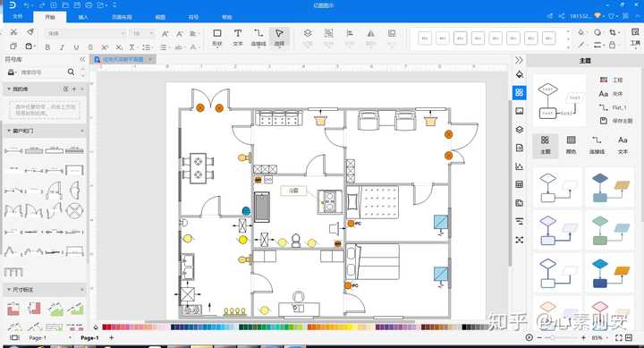The width and height of the screenshot is (644, 348).
Task: Apply the dark blue flowchart theme thumbnail
Action: [x=610, y=274]
